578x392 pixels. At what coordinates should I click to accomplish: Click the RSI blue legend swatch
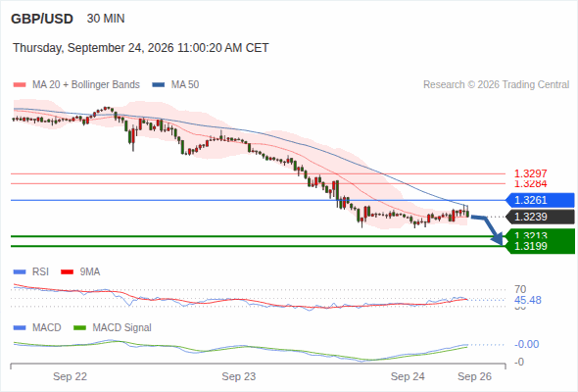(20, 272)
